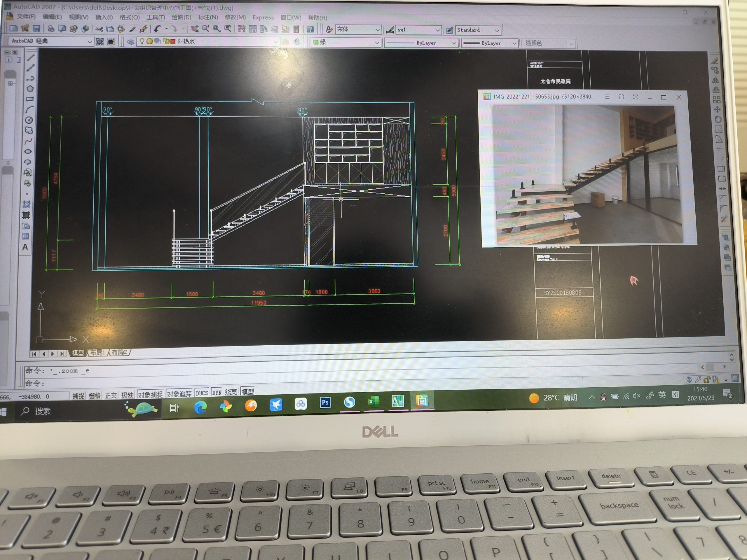The height and width of the screenshot is (560, 747).
Task: Open the 绘图(D) menu
Action: point(181,17)
